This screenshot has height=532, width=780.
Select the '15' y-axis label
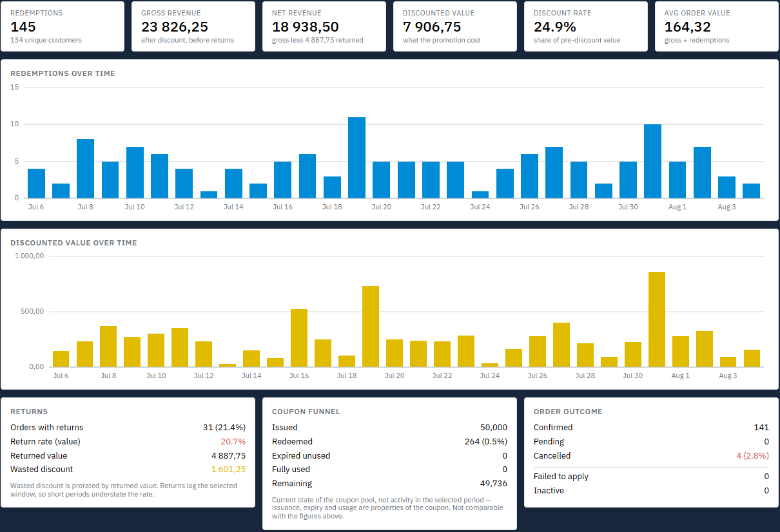click(14, 87)
